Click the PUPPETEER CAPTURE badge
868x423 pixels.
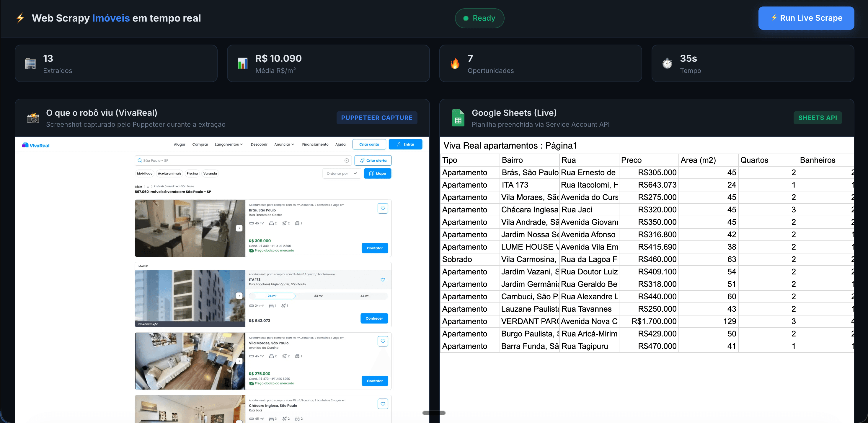377,118
